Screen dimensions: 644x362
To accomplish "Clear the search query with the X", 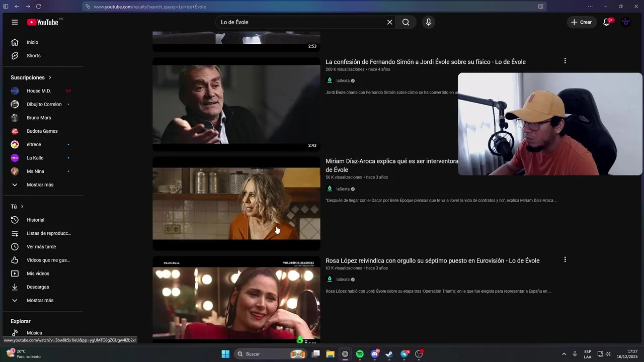I will point(389,22).
